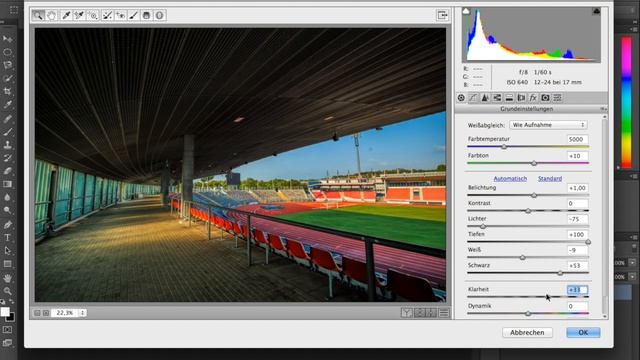The image size is (640, 360).
Task: Click the Standard link
Action: [x=550, y=179]
